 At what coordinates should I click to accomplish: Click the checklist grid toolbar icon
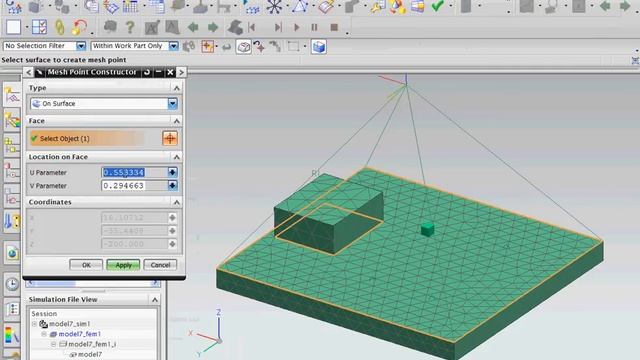coord(40,27)
